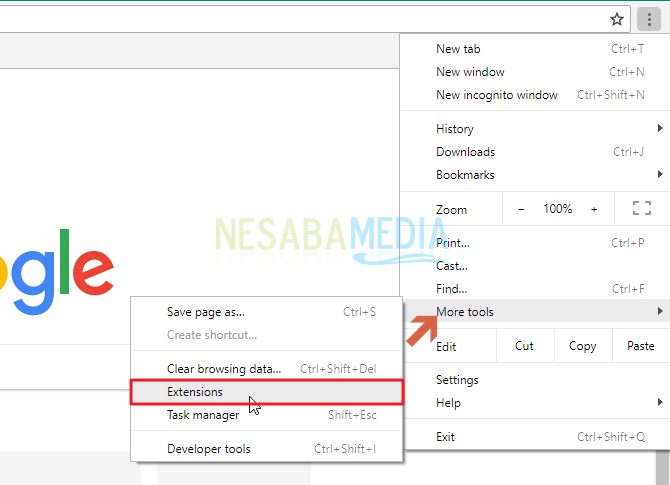
Task: Open a New incognito window
Action: [x=535, y=95]
